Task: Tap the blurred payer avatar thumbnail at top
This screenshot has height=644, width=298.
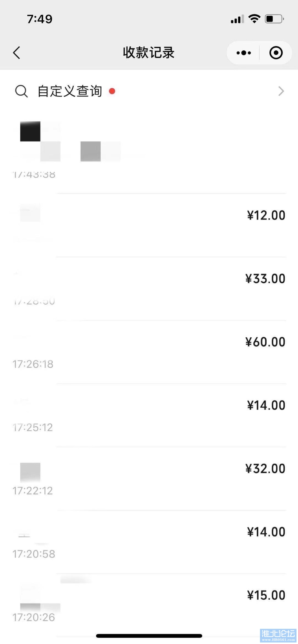Action: point(40,141)
